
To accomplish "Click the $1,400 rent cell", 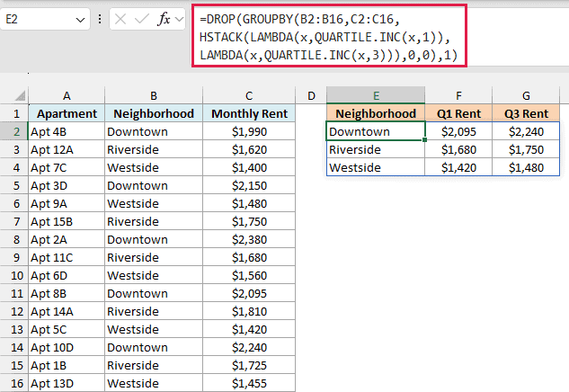I will [249, 167].
